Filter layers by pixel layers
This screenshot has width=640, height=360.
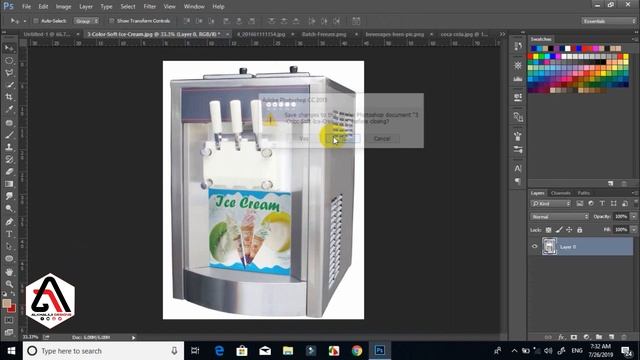pos(580,203)
